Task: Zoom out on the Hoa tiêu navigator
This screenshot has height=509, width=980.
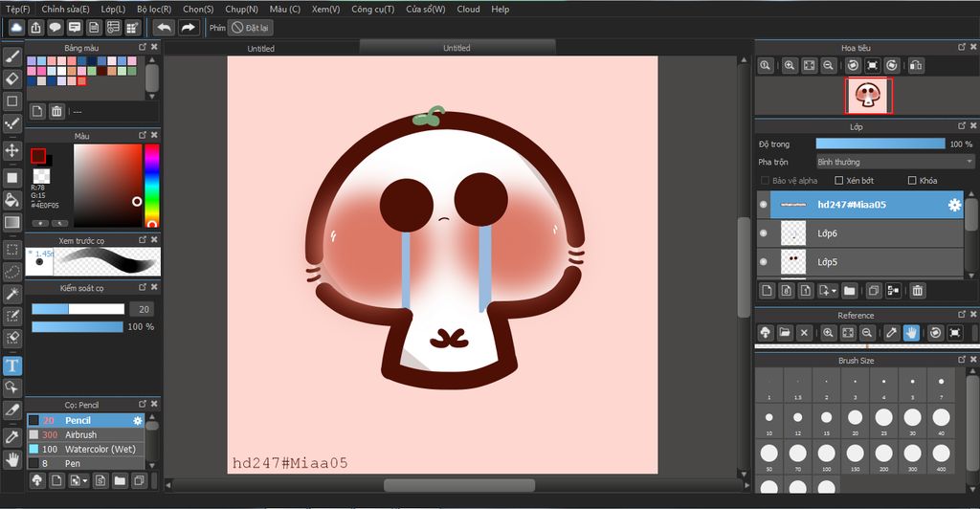Action: pos(828,66)
